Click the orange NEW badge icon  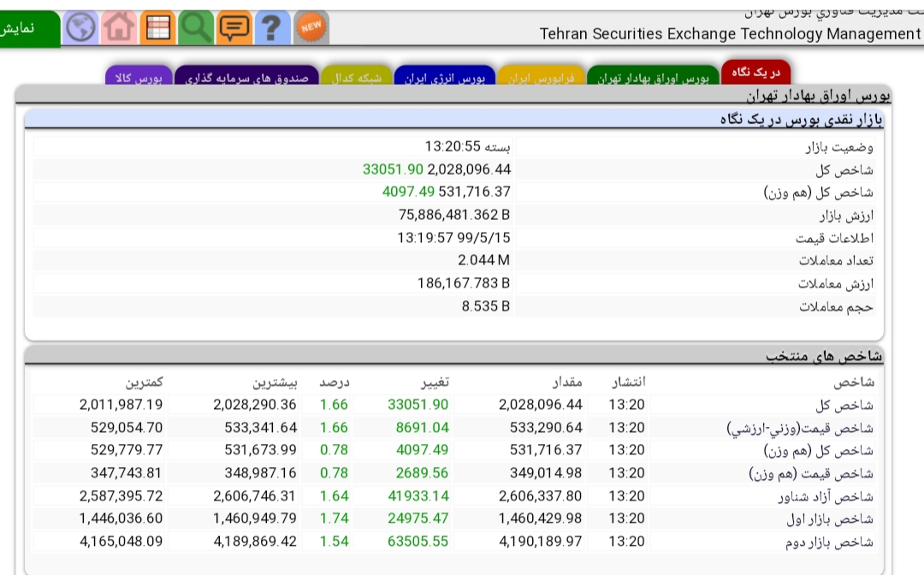pyautogui.click(x=311, y=27)
